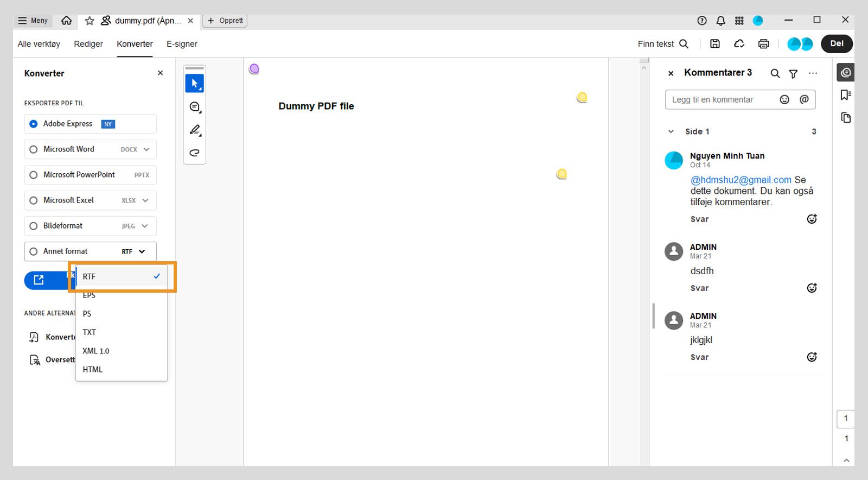Viewport: 868px width, 480px height.
Task: Select the add comment tool
Action: [x=195, y=107]
